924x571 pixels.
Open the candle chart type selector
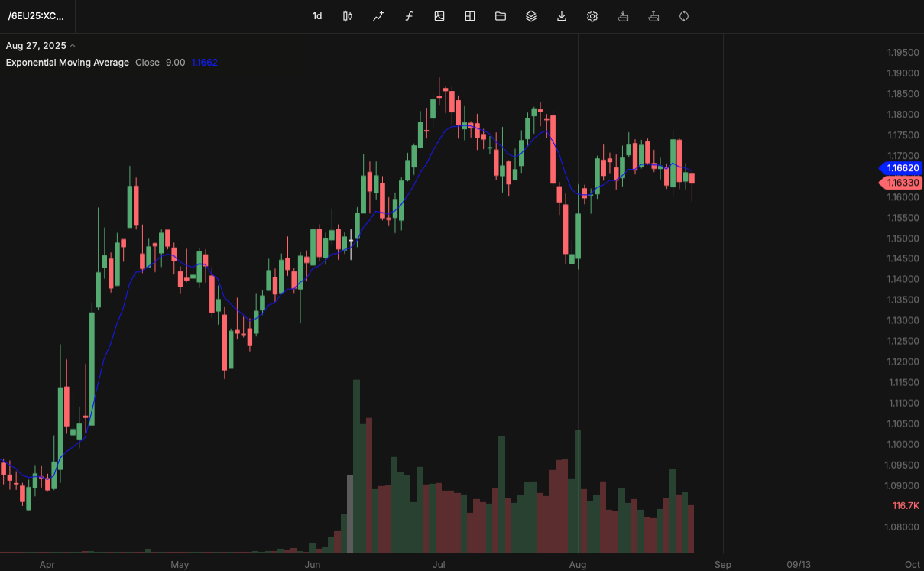coord(347,16)
